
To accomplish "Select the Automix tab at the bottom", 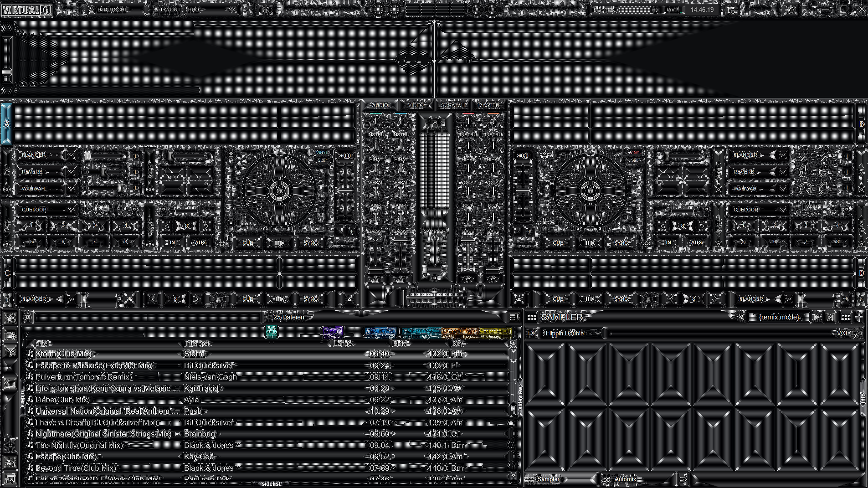I will tap(638, 479).
